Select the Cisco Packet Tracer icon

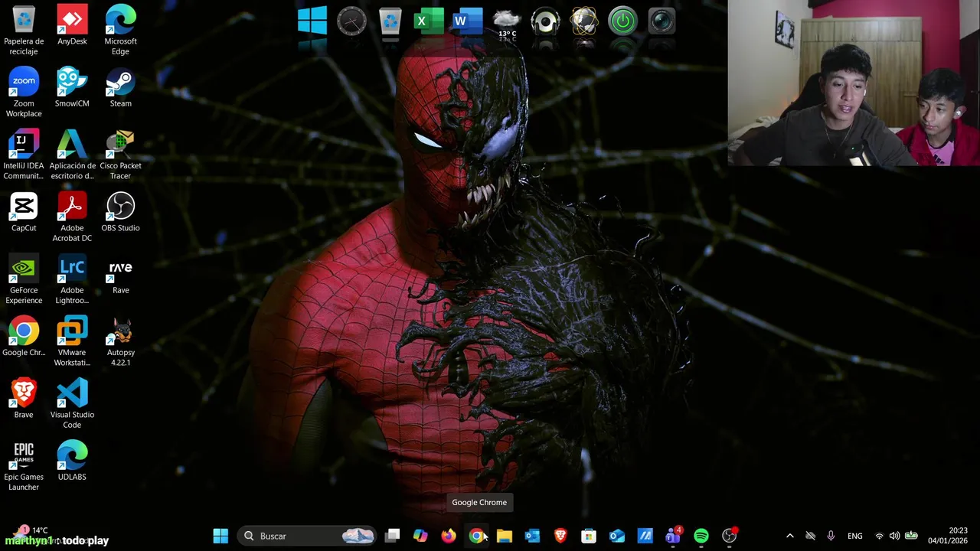click(120, 155)
